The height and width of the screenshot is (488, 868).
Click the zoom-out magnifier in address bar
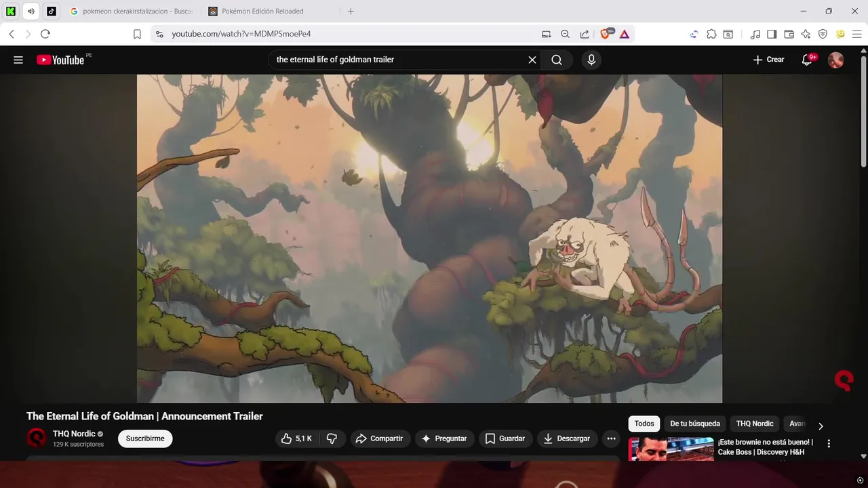tap(565, 34)
